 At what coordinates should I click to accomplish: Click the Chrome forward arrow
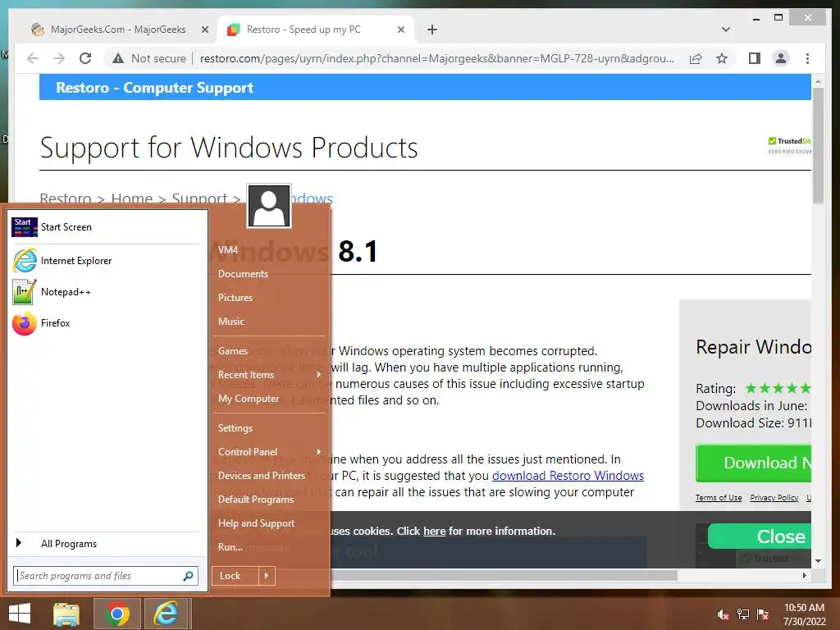pos(59,58)
